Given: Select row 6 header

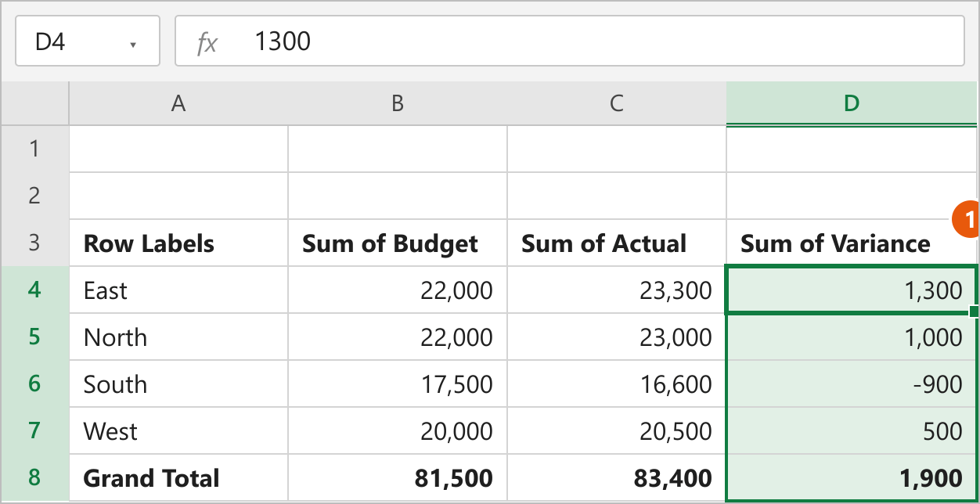Looking at the screenshot, I should [34, 383].
